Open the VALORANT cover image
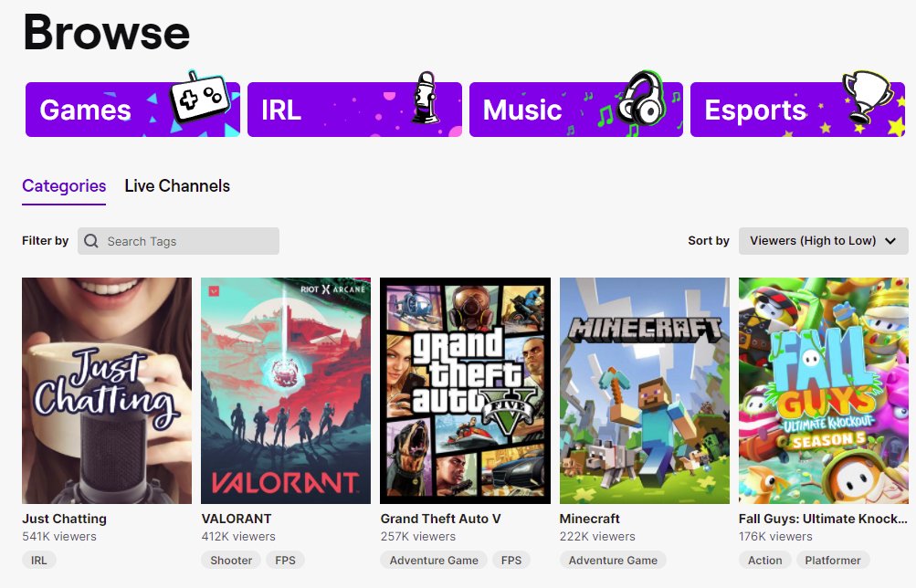 coord(286,391)
